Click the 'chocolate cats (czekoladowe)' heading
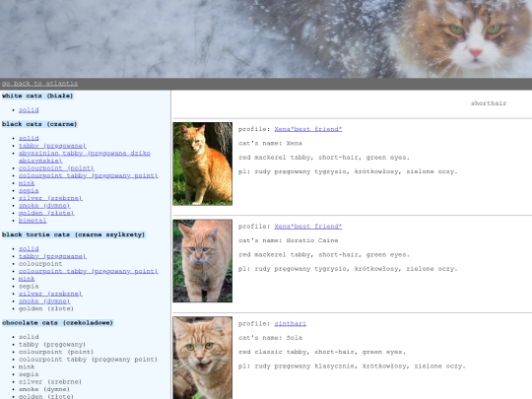The height and width of the screenshot is (399, 532). (57, 323)
